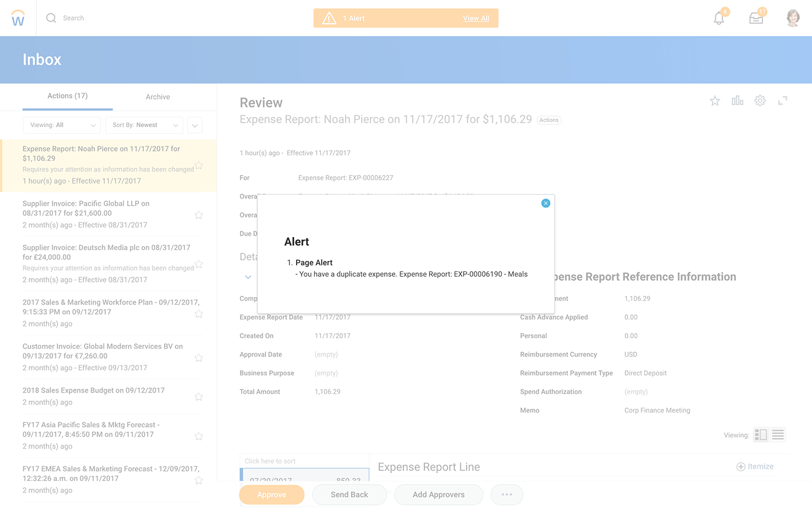The height and width of the screenshot is (508, 812).
Task: Click the Workday logo home icon
Action: pos(18,18)
